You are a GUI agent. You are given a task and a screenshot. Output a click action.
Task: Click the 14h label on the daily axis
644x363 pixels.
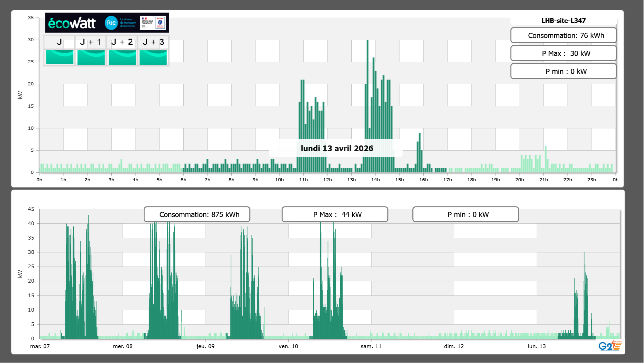click(x=375, y=180)
